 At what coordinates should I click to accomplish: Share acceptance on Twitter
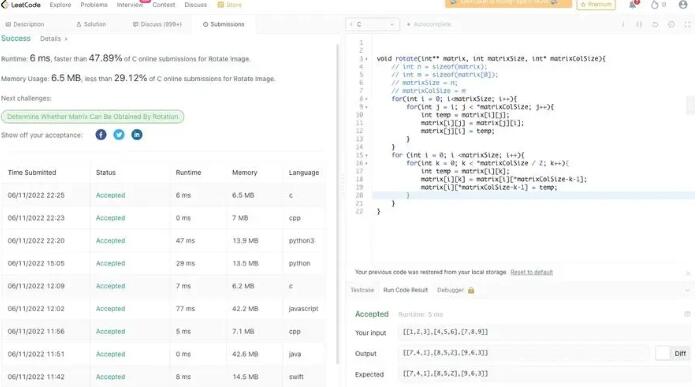coord(119,135)
